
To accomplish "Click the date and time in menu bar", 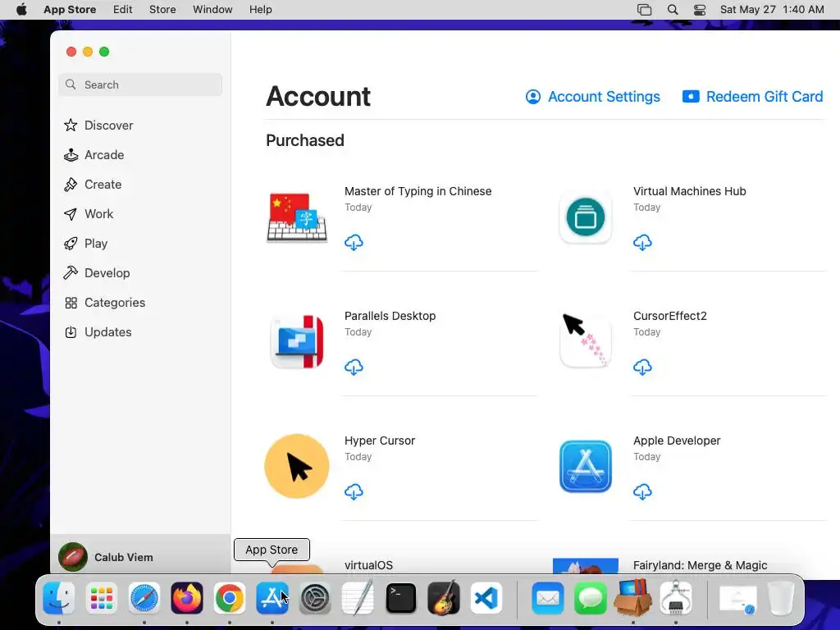I will (772, 10).
